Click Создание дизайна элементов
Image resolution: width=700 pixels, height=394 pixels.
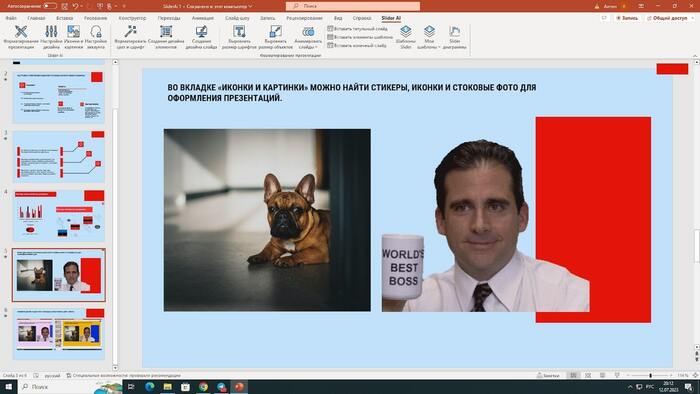click(x=166, y=37)
